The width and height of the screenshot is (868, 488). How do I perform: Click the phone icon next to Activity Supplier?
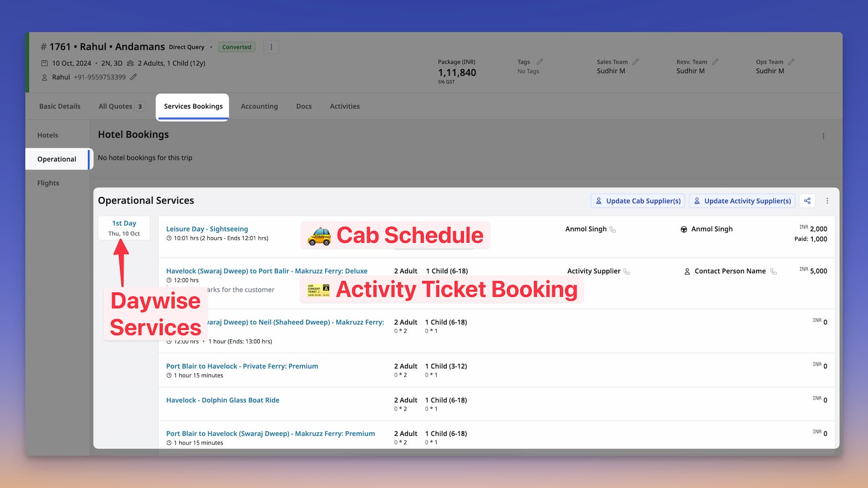[x=627, y=271]
